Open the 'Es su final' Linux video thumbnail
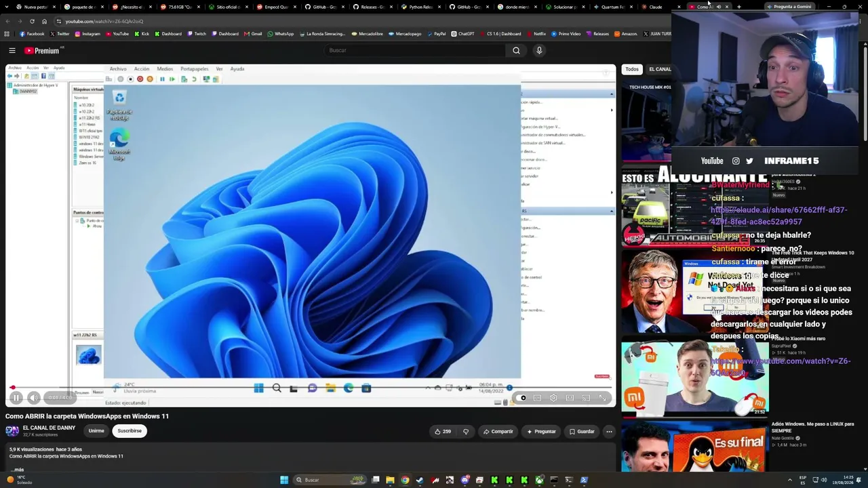 click(x=695, y=446)
